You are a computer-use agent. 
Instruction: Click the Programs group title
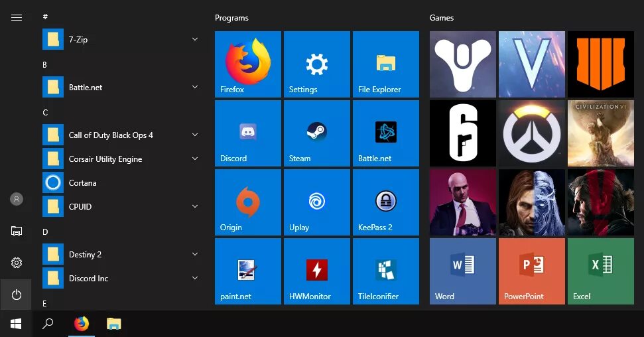231,18
